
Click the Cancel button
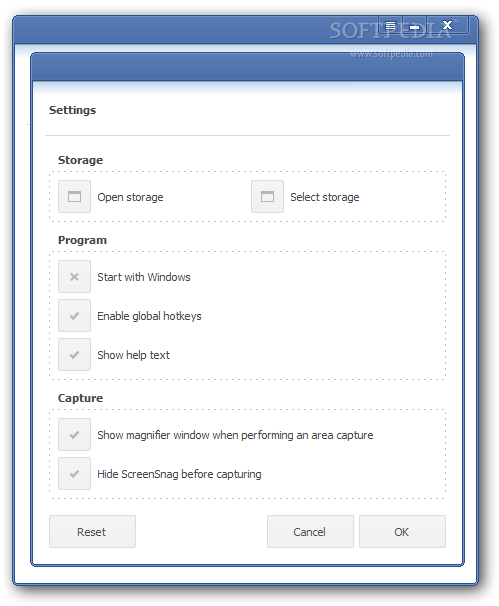coord(310,531)
